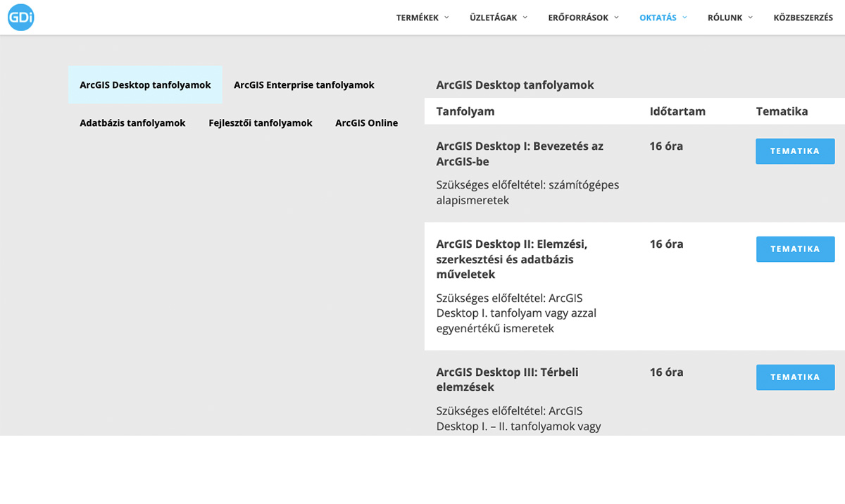Screen dimensions: 845x504
Task: Switch to ArcGIS Enterprise tanfolyamok tab
Action: tap(303, 85)
